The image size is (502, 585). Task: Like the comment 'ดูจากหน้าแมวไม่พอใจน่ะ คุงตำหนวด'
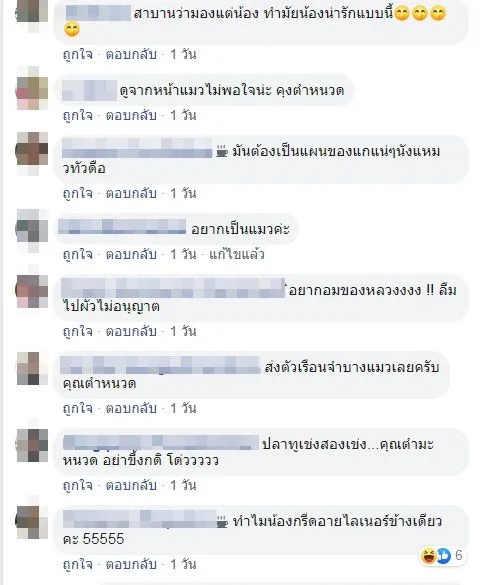click(x=78, y=116)
